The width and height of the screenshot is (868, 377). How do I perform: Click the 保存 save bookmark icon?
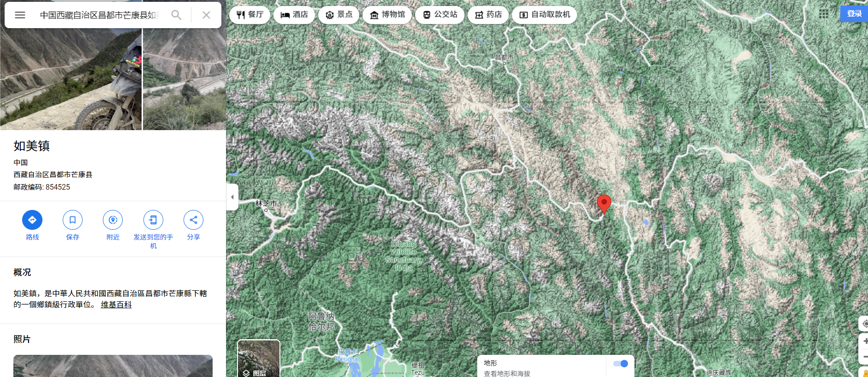point(72,220)
